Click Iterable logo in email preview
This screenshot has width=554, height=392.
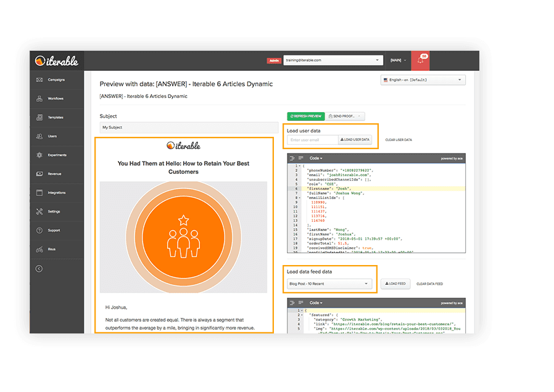[x=183, y=145]
